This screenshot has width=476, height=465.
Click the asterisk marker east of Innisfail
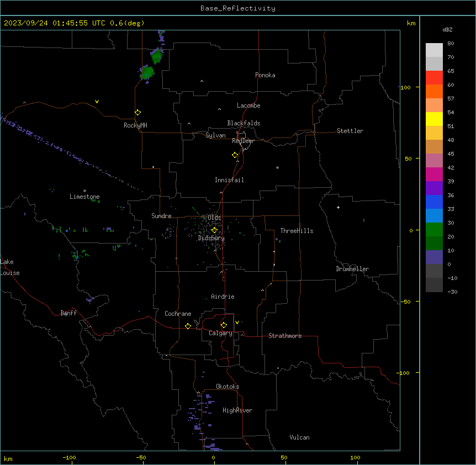tap(277, 167)
